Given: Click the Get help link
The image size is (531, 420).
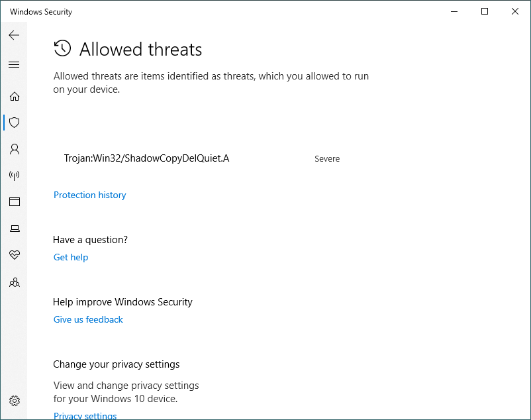Looking at the screenshot, I should click(71, 258).
